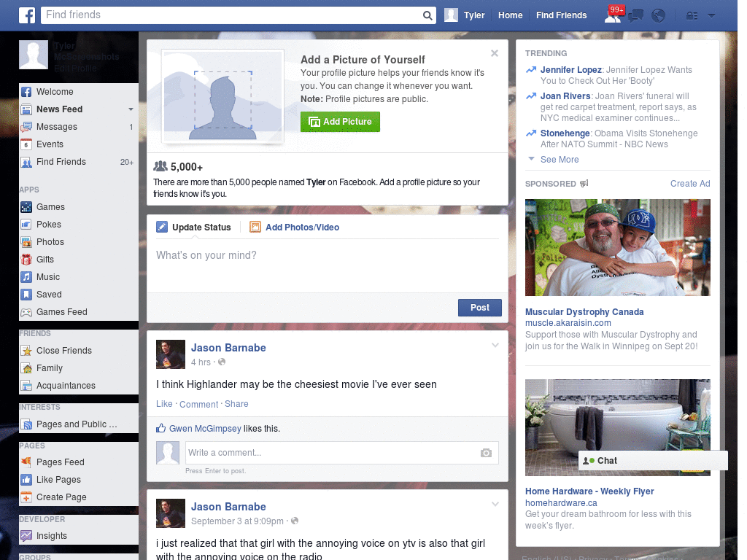The image size is (747, 560).
Task: Click Home in the top bar
Action: click(510, 15)
